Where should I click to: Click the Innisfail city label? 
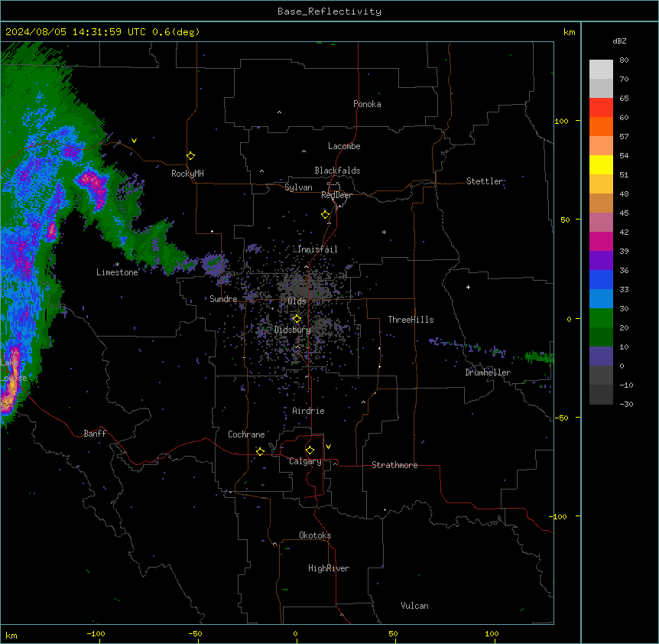[x=317, y=249]
